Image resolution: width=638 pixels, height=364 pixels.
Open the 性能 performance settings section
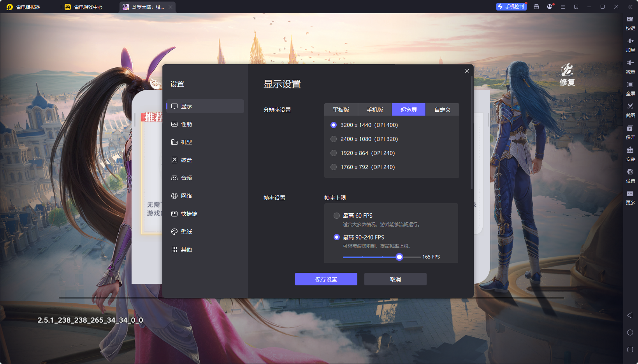click(x=205, y=124)
